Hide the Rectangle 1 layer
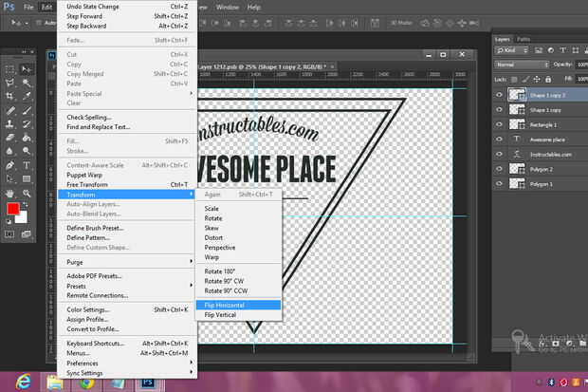Screen dimensions: 588x392 pyautogui.click(x=499, y=124)
